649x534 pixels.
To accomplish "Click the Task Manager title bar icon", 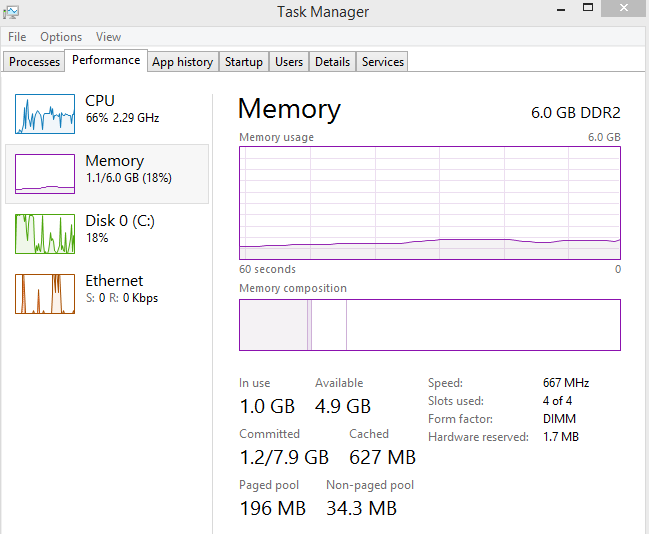I will tap(11, 12).
